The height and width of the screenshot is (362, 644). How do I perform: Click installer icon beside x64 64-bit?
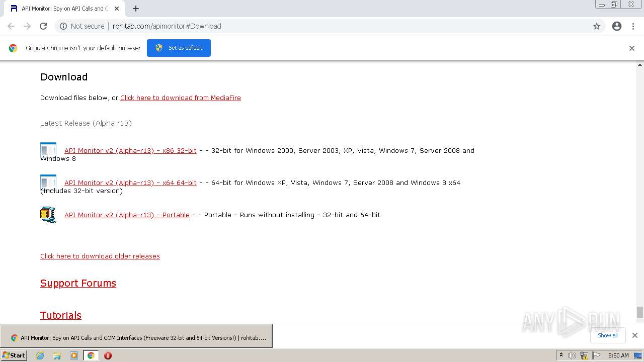tap(48, 182)
